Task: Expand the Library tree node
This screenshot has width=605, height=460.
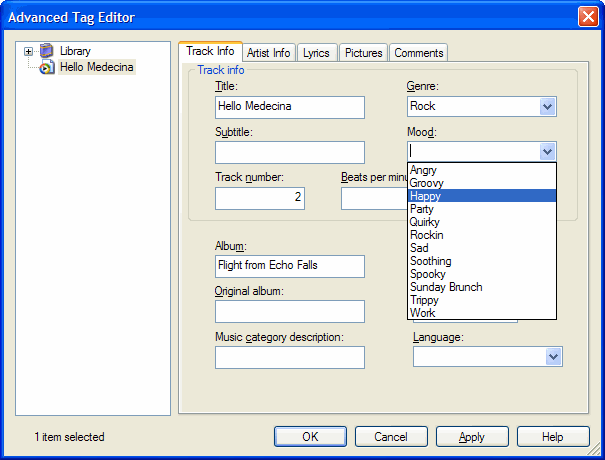Action: click(x=28, y=51)
